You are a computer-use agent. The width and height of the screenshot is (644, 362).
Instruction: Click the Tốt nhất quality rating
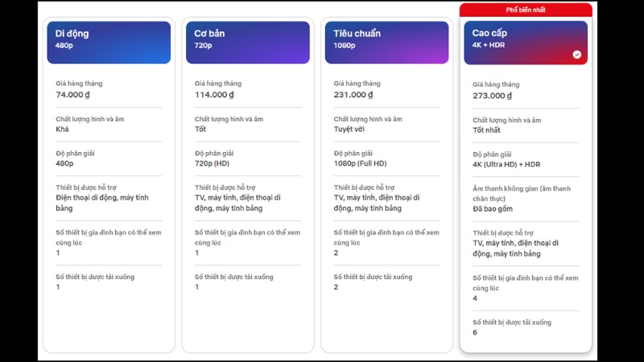(486, 130)
